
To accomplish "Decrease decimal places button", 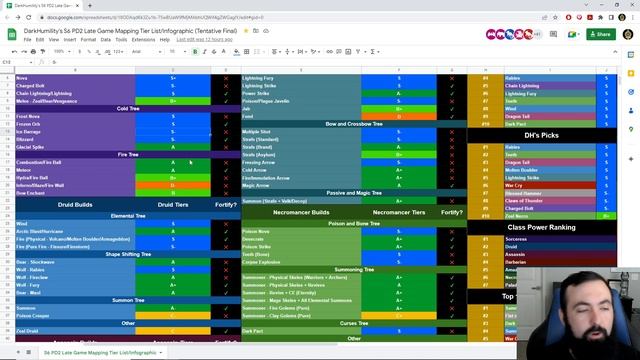I will 98,52.
